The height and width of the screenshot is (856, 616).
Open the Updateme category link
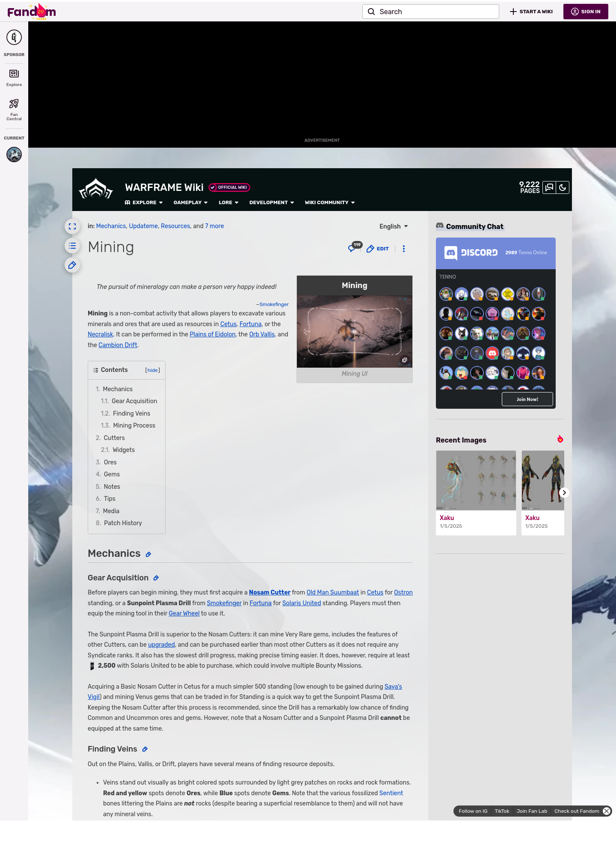(143, 226)
